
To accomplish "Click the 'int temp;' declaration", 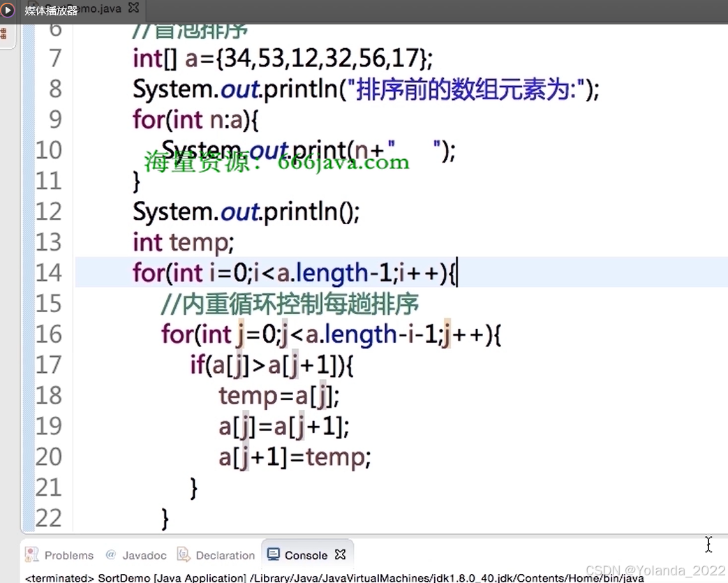I will 184,243.
